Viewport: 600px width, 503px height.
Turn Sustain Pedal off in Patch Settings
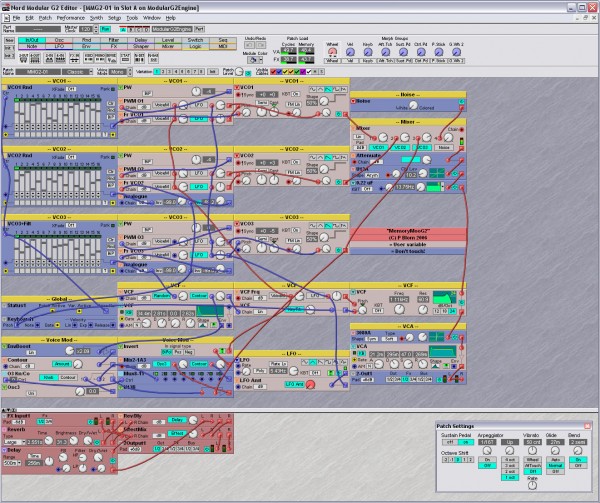click(x=450, y=442)
